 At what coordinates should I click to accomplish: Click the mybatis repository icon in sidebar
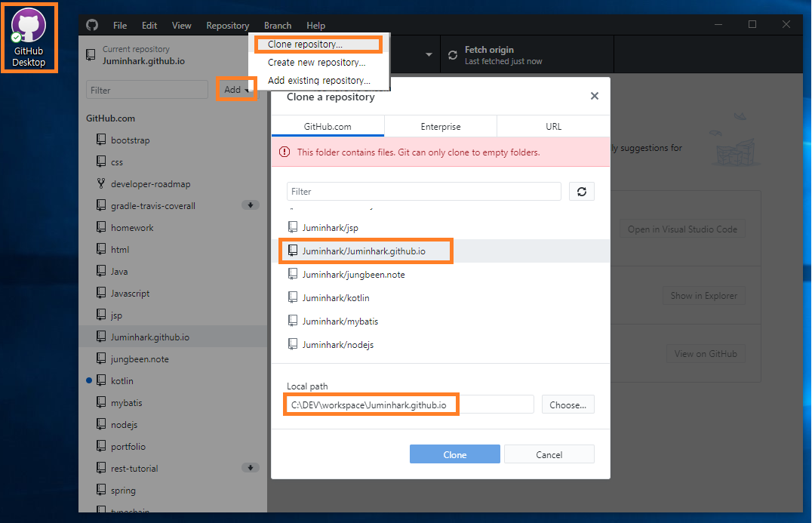click(x=101, y=402)
